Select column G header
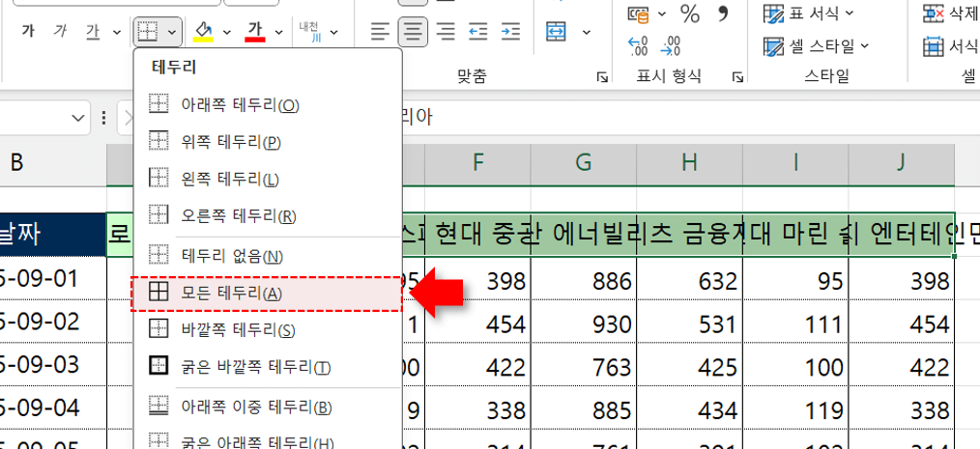This screenshot has width=980, height=449. click(x=584, y=164)
